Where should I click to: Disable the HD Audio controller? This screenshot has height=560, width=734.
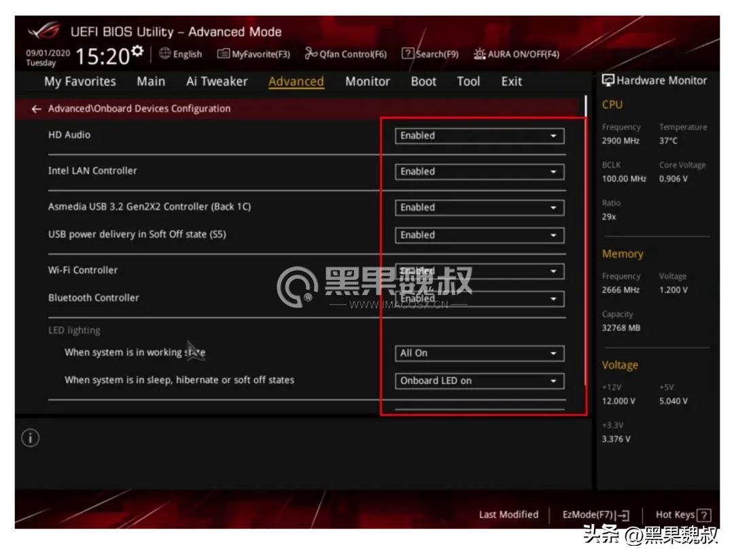(x=479, y=135)
